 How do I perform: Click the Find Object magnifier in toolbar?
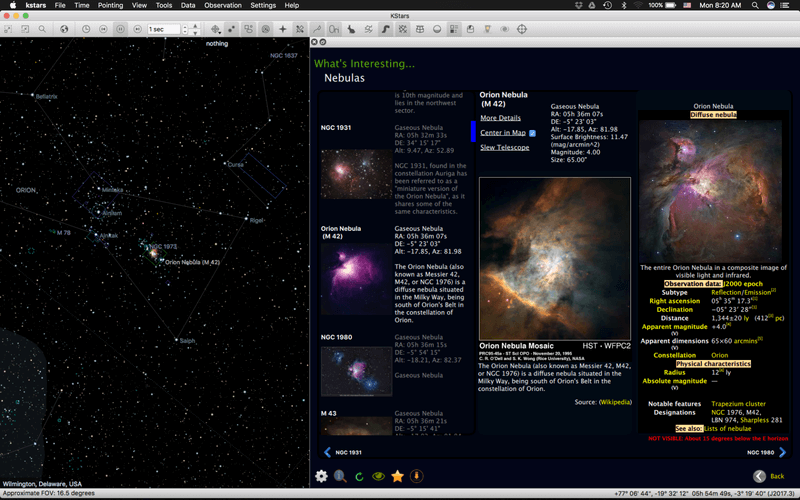42,29
